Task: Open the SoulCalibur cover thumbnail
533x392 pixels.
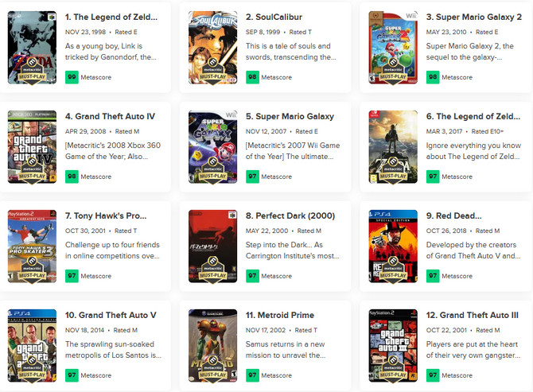Action: point(212,48)
